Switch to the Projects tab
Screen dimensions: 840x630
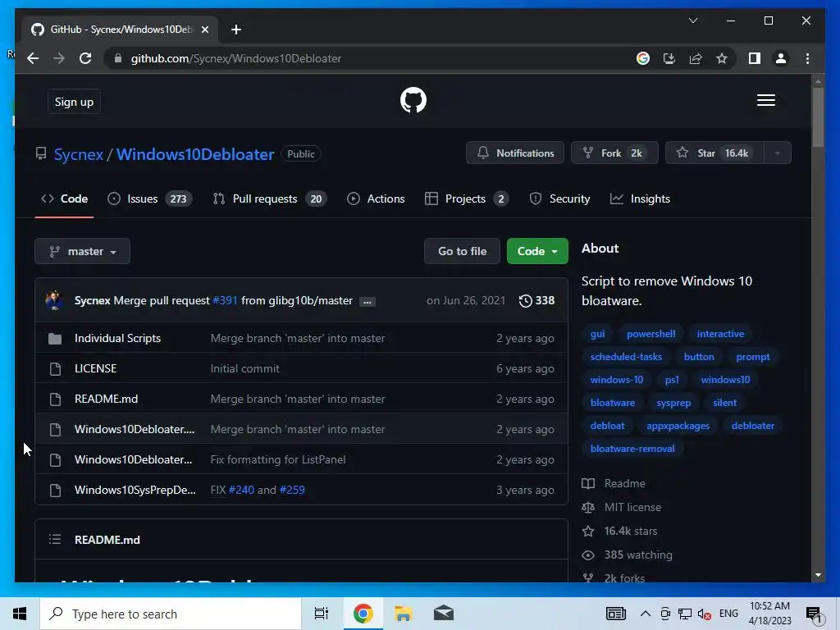(466, 199)
